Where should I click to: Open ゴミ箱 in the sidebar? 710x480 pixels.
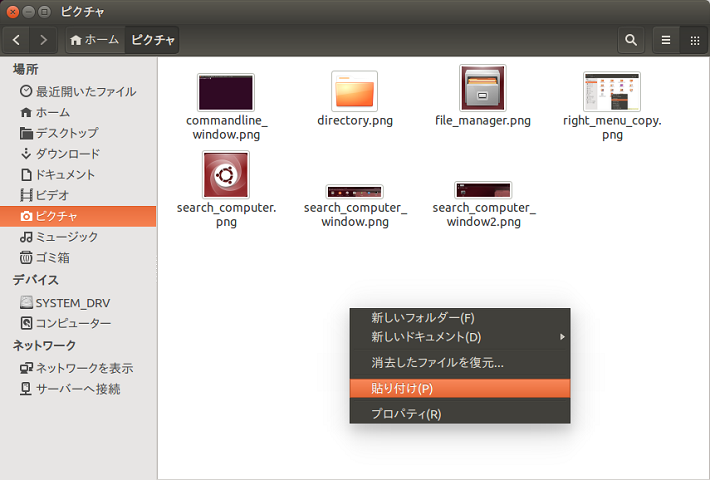[78, 258]
